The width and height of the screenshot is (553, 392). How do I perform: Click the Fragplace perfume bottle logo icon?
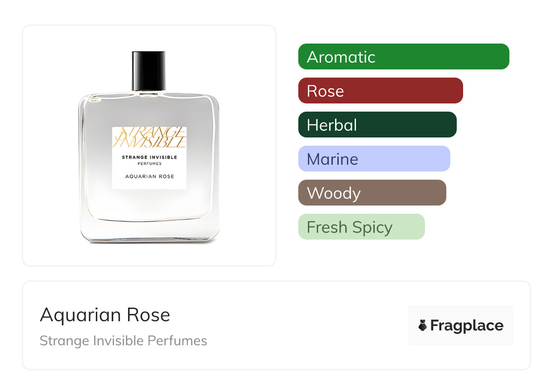(x=423, y=325)
